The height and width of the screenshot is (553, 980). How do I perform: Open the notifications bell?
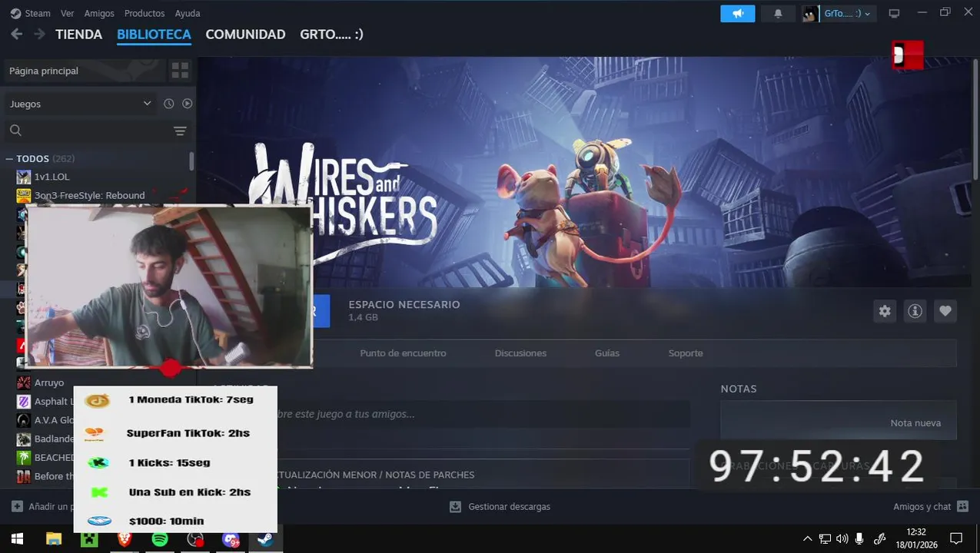[x=778, y=14]
